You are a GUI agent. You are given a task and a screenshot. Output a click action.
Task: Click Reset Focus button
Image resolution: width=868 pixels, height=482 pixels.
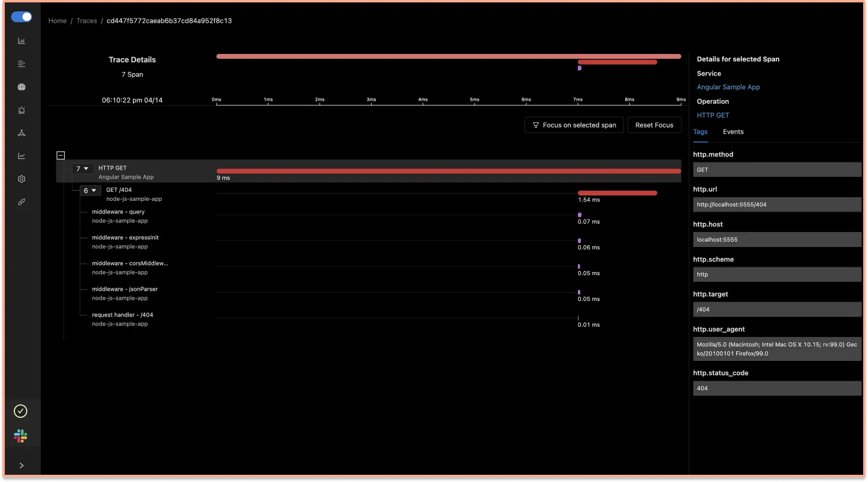pyautogui.click(x=655, y=125)
